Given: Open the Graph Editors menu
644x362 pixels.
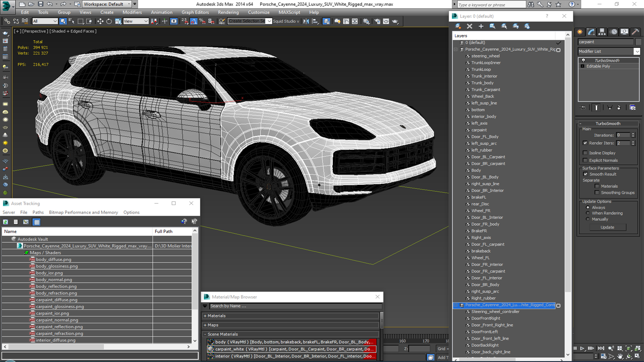Looking at the screenshot, I should [195, 12].
